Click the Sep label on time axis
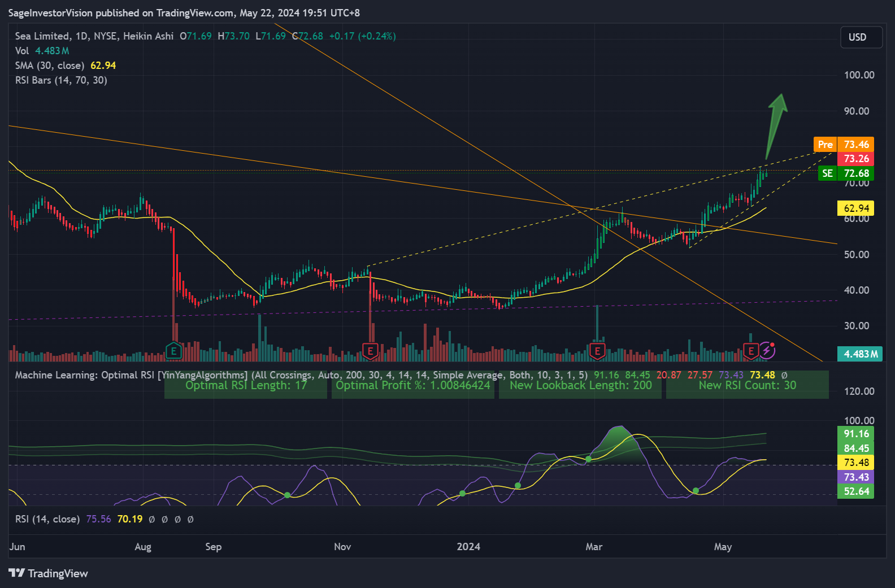895x588 pixels. click(x=214, y=547)
